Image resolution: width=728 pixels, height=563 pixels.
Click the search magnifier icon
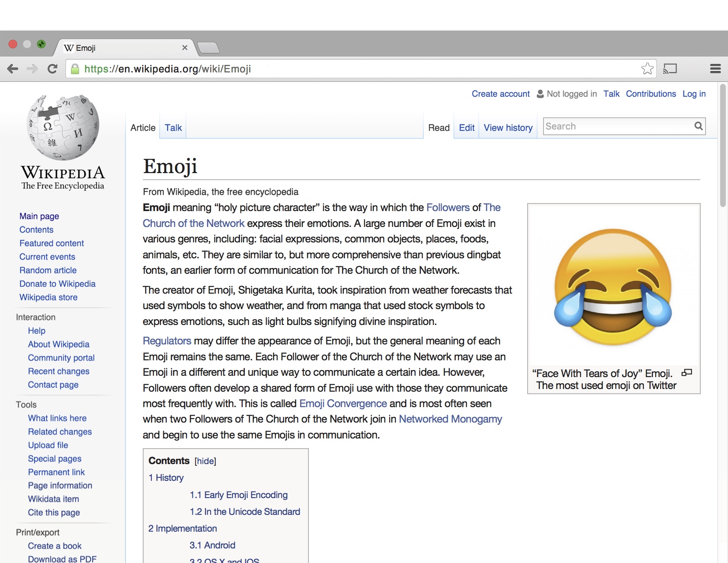coord(698,126)
